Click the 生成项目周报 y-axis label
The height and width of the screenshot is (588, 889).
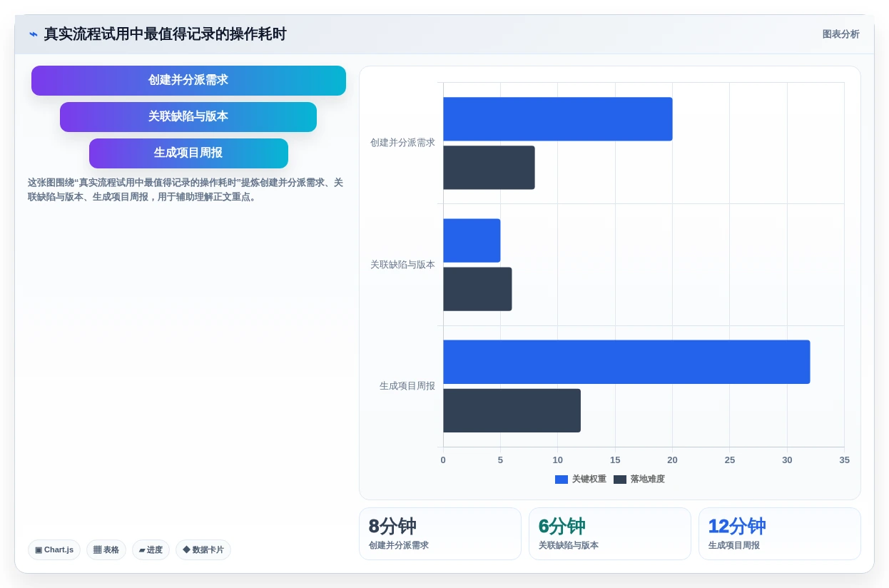tap(407, 386)
